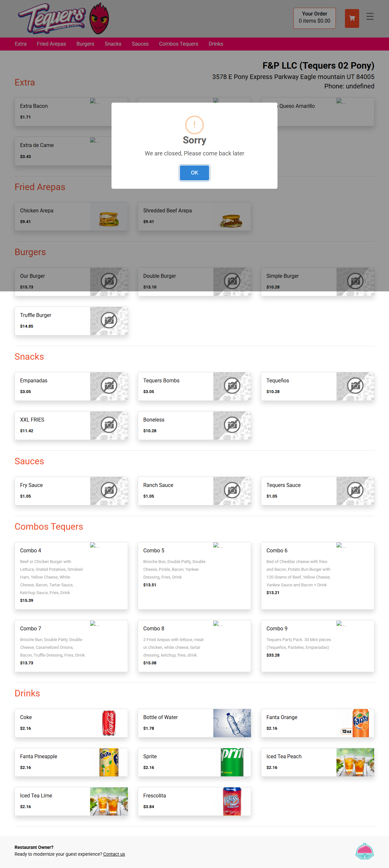Click the Coke can image
The image size is (389, 868).
(109, 723)
